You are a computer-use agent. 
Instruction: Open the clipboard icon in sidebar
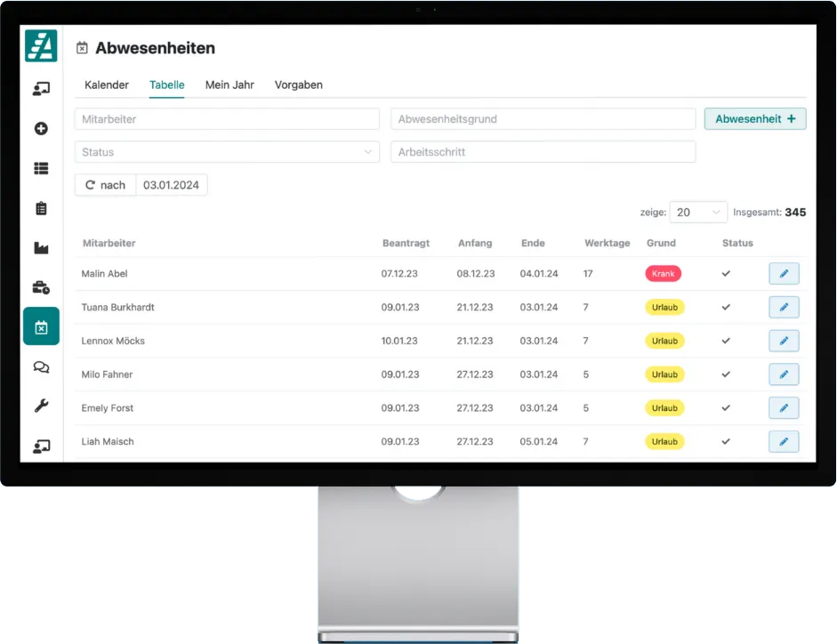pyautogui.click(x=41, y=208)
